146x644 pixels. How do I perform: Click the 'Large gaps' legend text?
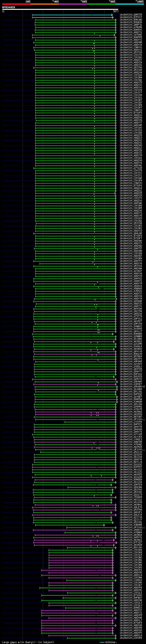[x=10, y=642]
